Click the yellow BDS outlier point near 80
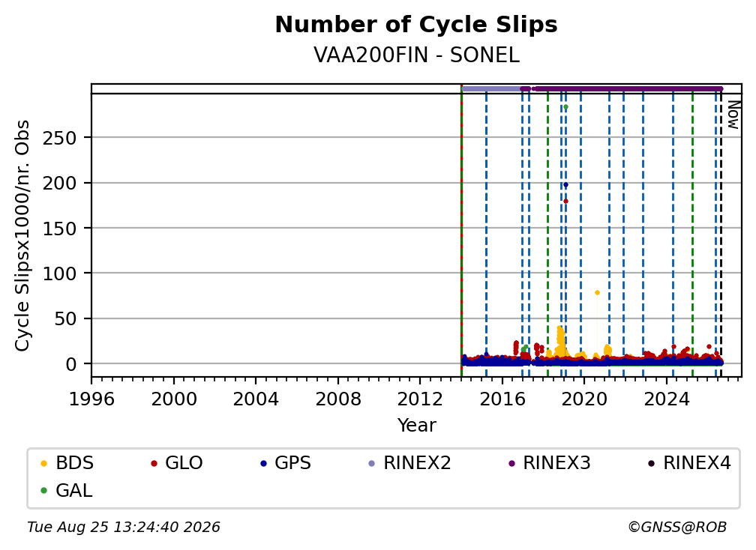This screenshot has width=756, height=550. coord(597,292)
